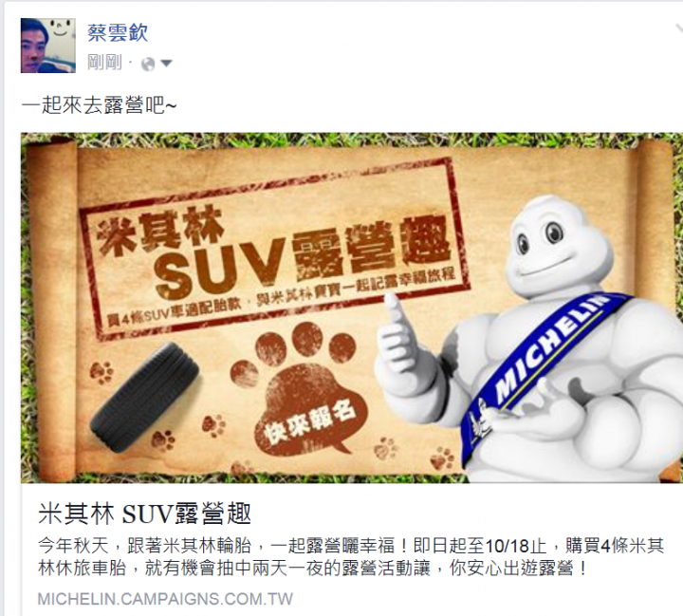Open the post options chevron at top right
683x616 pixels.
point(677,29)
